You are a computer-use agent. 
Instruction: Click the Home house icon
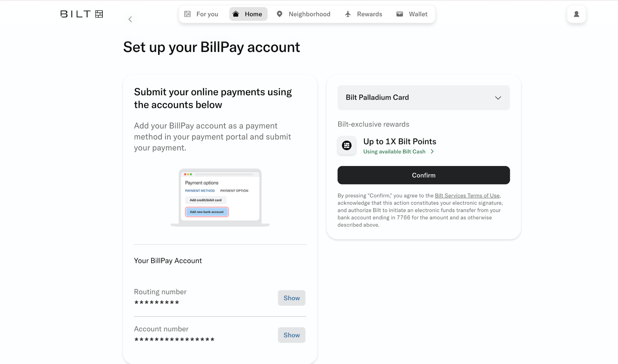pyautogui.click(x=236, y=14)
